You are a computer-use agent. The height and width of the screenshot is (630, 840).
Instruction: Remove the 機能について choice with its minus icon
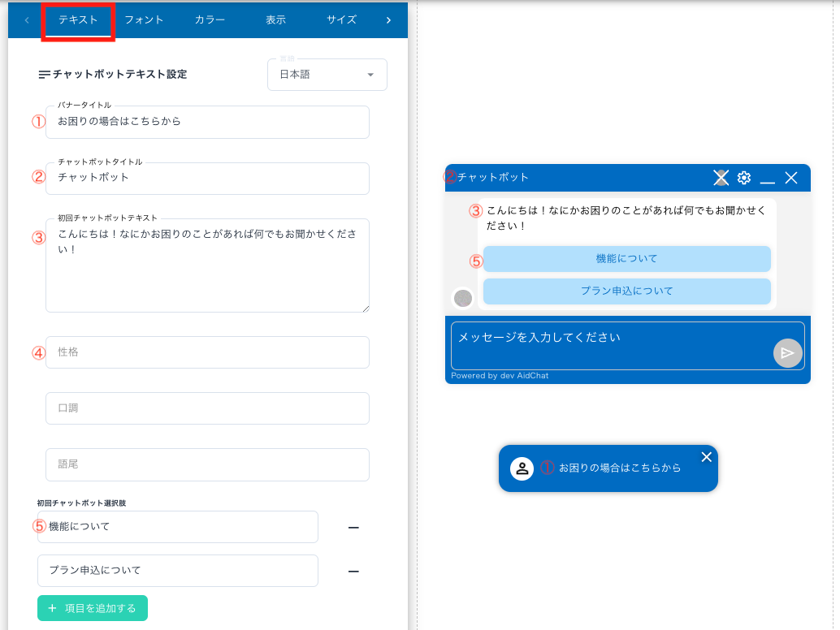(353, 527)
